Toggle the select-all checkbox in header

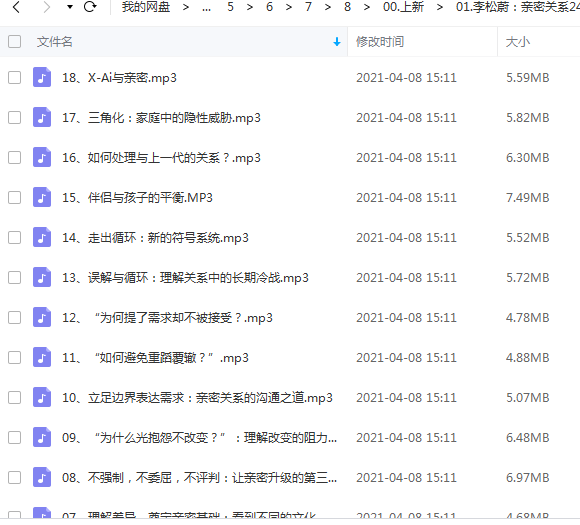click(14, 41)
